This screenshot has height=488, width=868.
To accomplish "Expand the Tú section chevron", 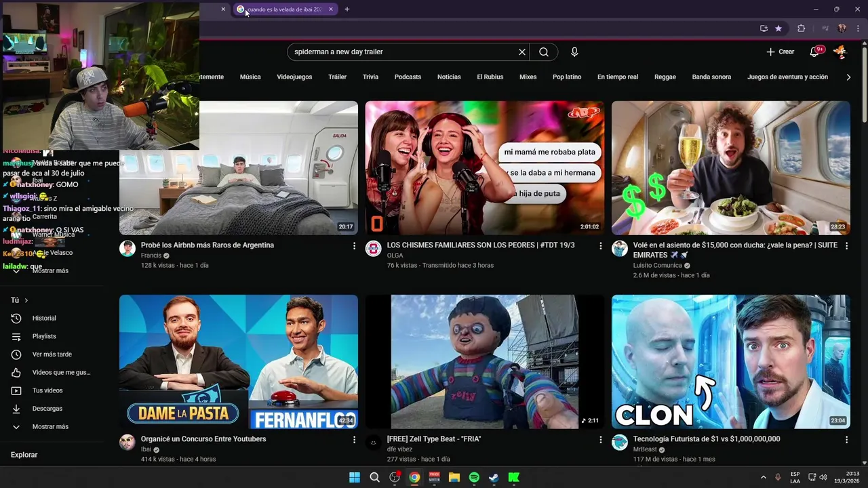I will click(26, 300).
